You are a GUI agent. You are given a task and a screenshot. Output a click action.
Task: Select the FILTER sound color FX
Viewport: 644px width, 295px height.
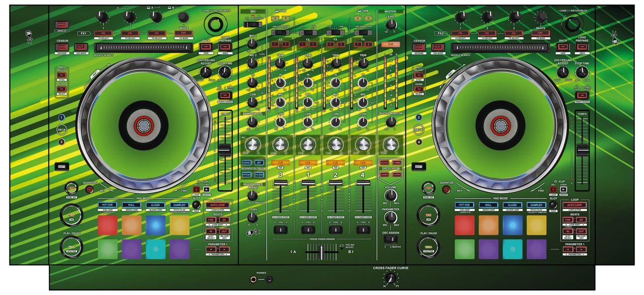(x=259, y=175)
